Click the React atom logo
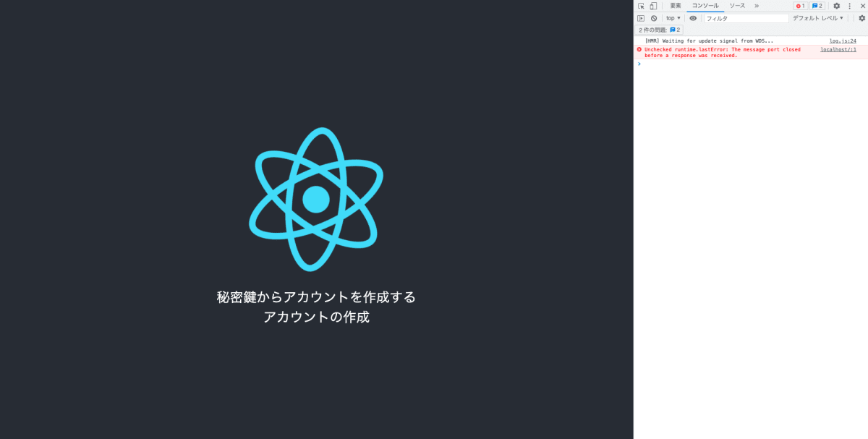The image size is (868, 439). pos(316,199)
